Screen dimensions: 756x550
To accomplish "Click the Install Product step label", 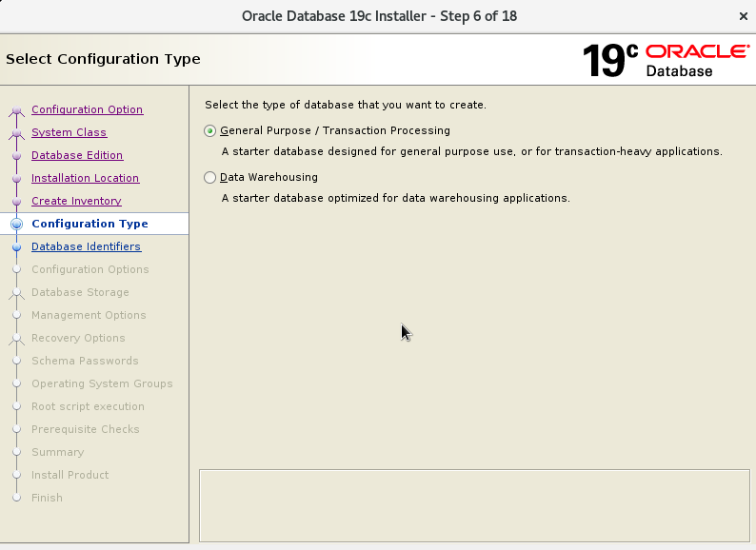I will pos(70,475).
